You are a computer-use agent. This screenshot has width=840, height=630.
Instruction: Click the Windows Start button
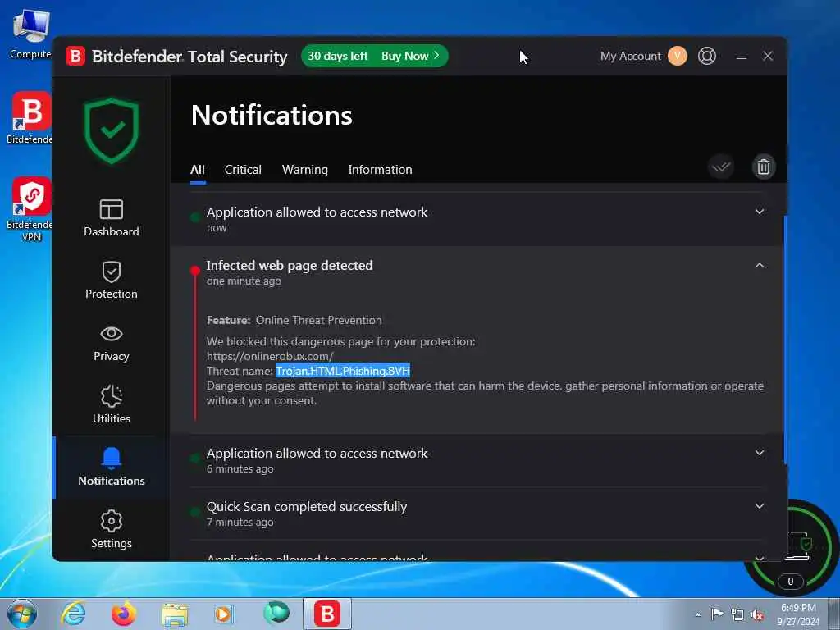pos(22,614)
